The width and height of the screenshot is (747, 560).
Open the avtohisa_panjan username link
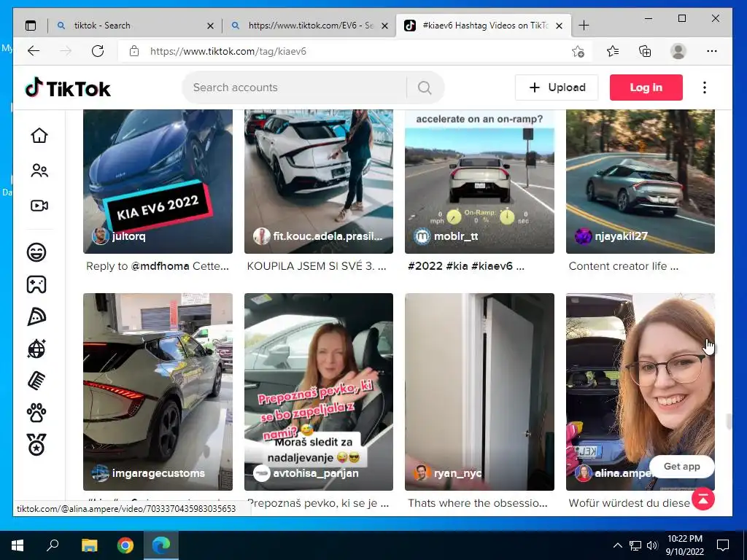315,472
